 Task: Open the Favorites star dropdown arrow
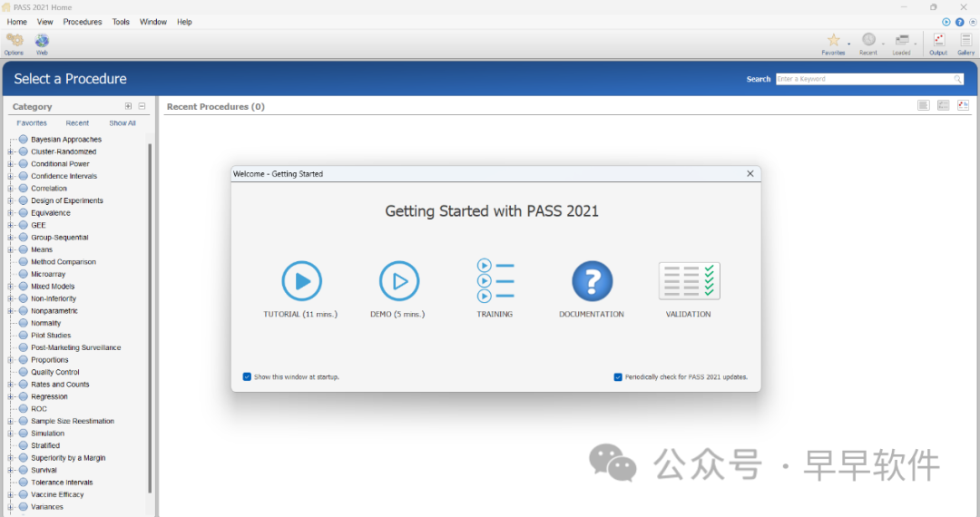[x=850, y=44]
